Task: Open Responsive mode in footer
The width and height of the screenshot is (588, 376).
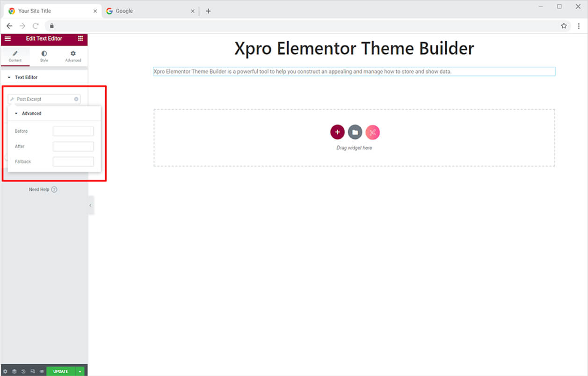Action: [33, 371]
